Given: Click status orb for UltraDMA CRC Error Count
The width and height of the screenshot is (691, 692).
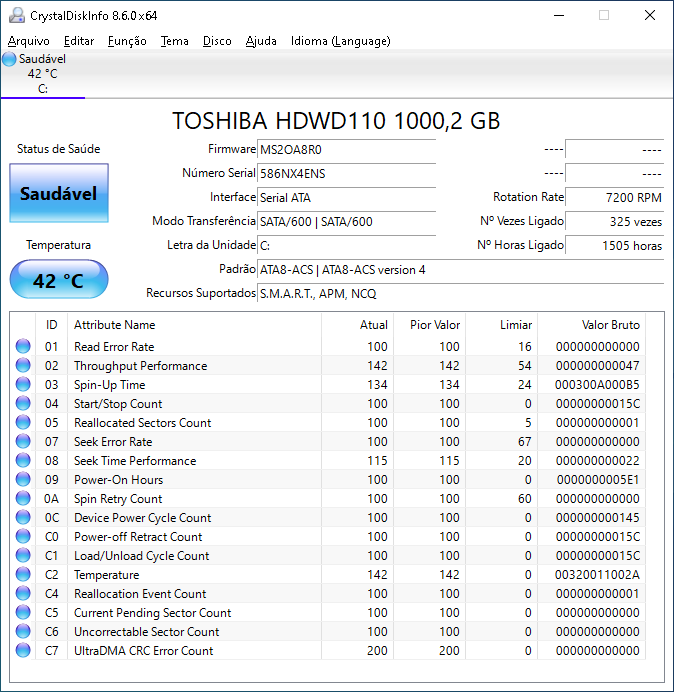Looking at the screenshot, I should pyautogui.click(x=23, y=650).
